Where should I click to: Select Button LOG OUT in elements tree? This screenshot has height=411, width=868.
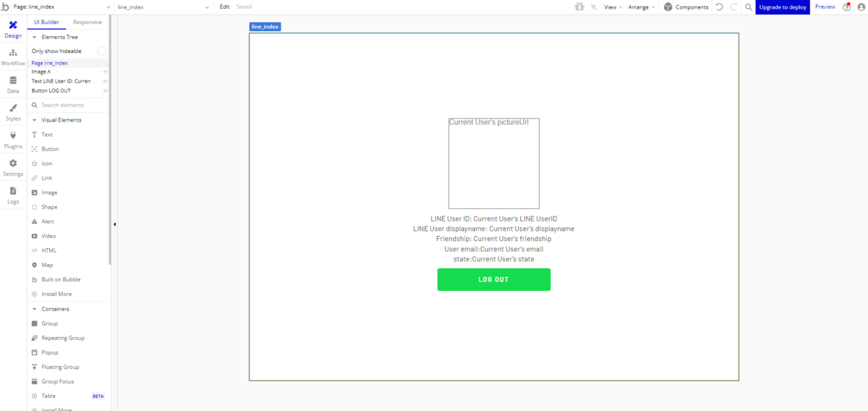pyautogui.click(x=51, y=90)
